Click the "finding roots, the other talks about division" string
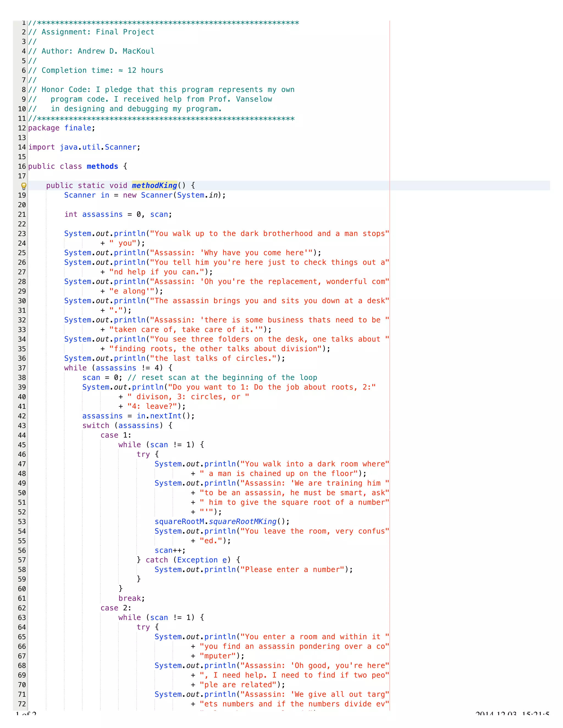This screenshot has height=728, width=563. [x=216, y=349]
